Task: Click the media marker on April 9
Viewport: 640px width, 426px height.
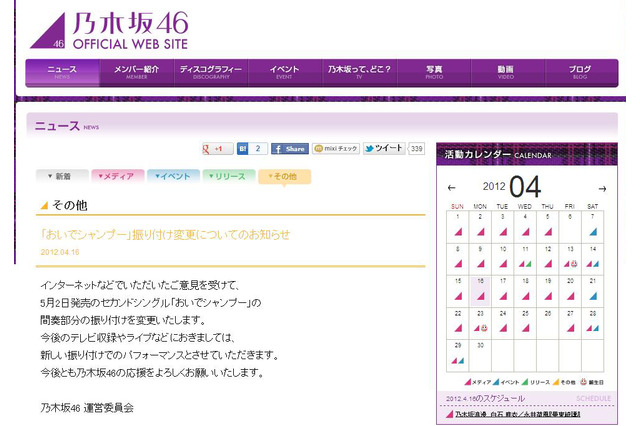Action: [x=481, y=264]
